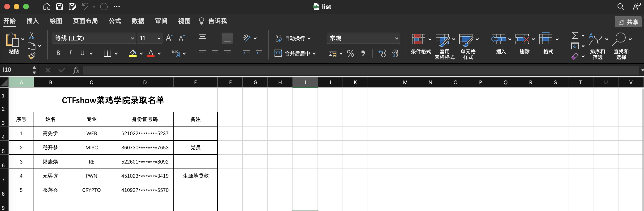Viewport: 644px width, 211px height.
Task: Click the Copy icon
Action: pyautogui.click(x=31, y=46)
